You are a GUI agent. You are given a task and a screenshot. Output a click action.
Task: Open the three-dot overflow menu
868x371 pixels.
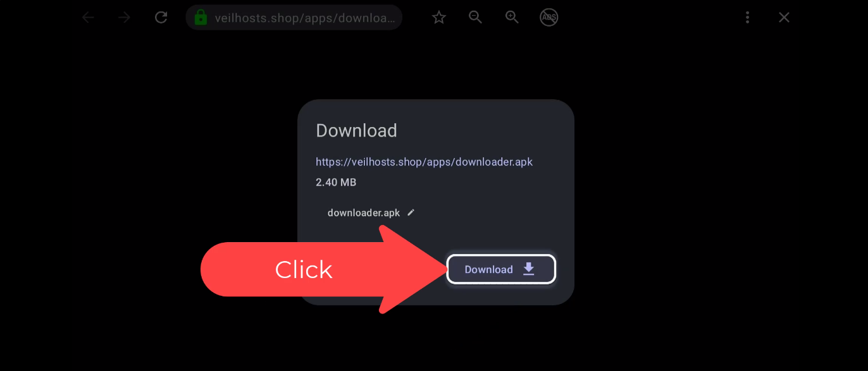(748, 18)
